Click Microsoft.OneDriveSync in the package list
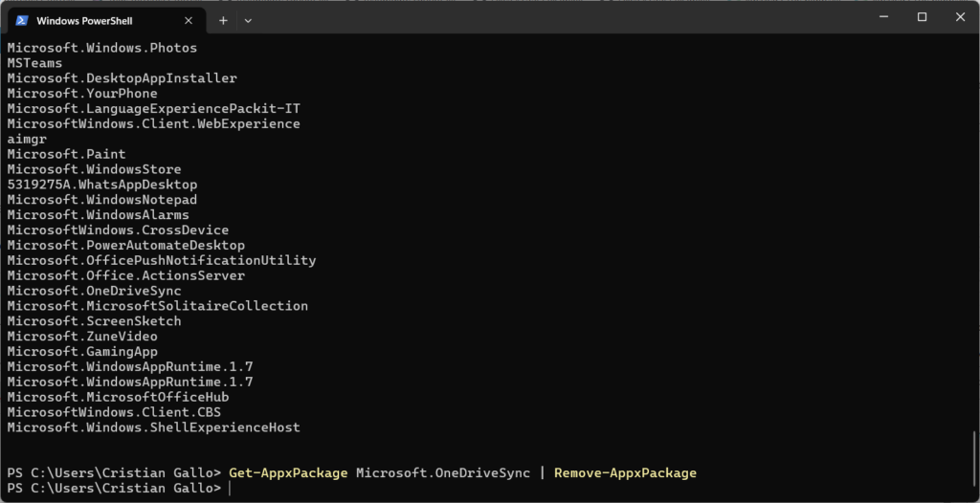Image resolution: width=980 pixels, height=503 pixels. click(x=94, y=291)
